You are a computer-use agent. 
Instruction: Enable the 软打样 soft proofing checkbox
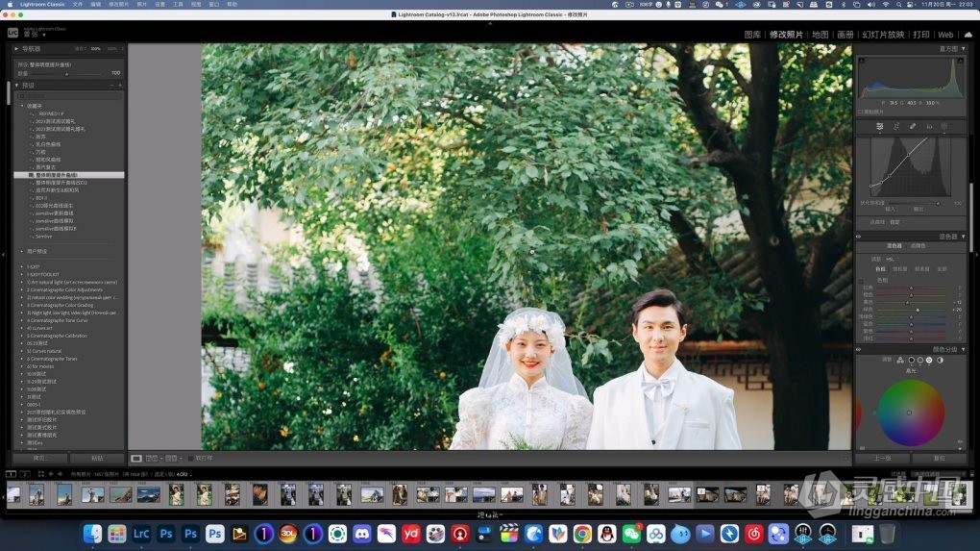click(190, 458)
